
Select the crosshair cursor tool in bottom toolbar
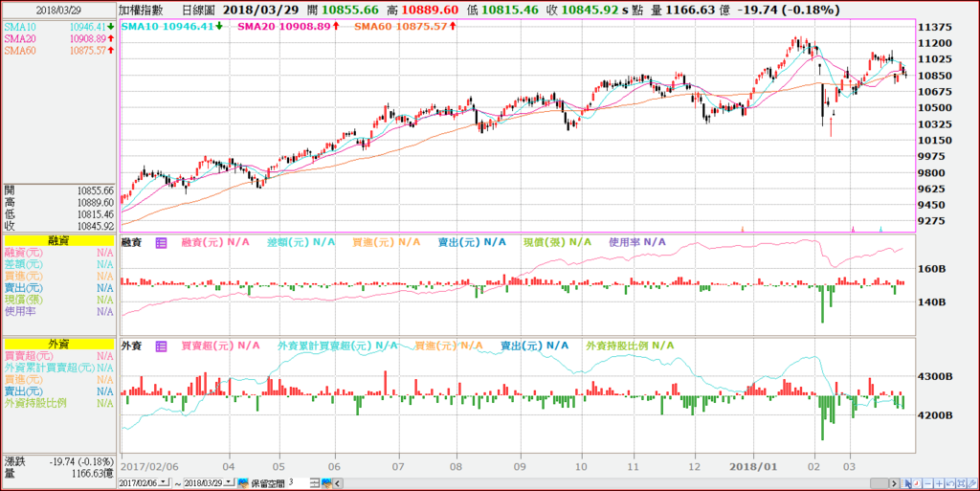905,483
